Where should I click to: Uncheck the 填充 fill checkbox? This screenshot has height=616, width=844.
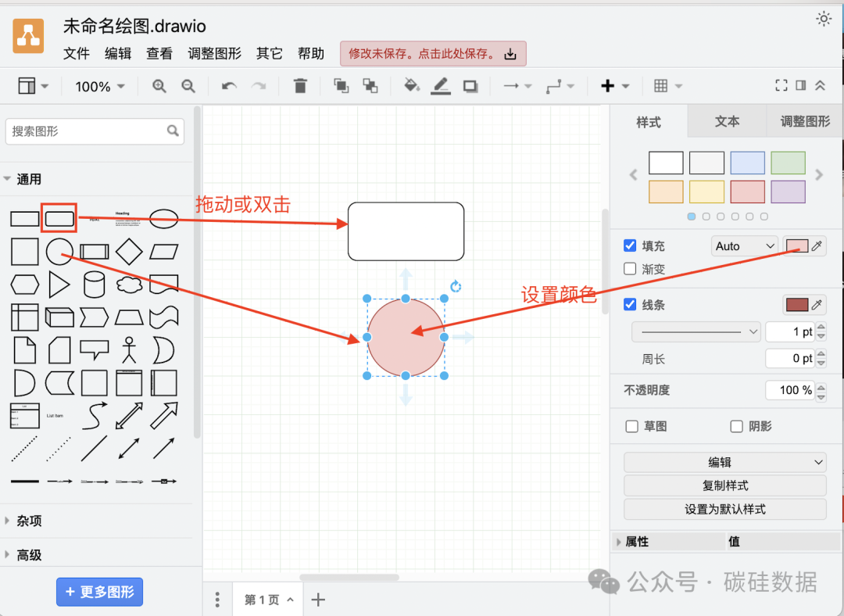pyautogui.click(x=630, y=245)
